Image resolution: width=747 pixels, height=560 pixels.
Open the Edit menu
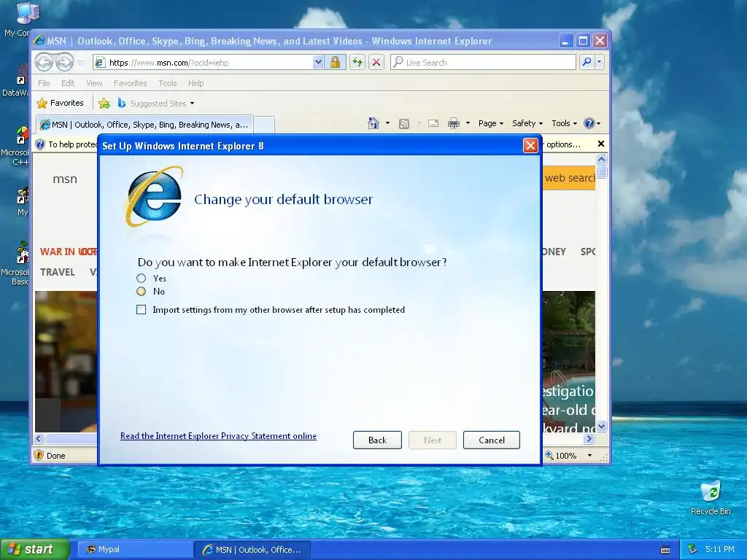[x=68, y=83]
